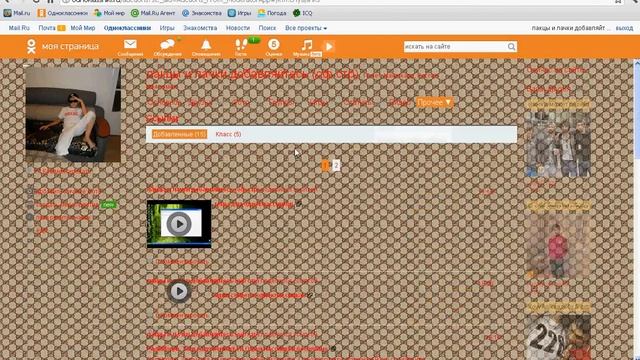Click Mail Ru in portal navigation

pos(19,28)
